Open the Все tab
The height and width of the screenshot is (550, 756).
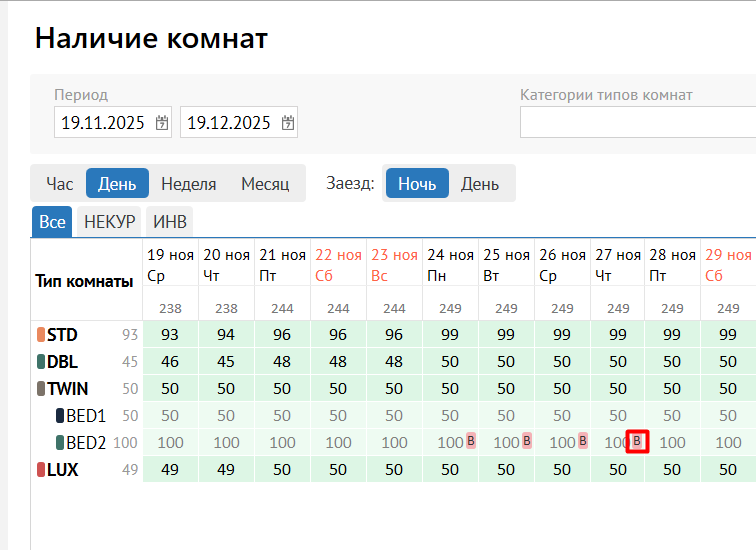[52, 222]
